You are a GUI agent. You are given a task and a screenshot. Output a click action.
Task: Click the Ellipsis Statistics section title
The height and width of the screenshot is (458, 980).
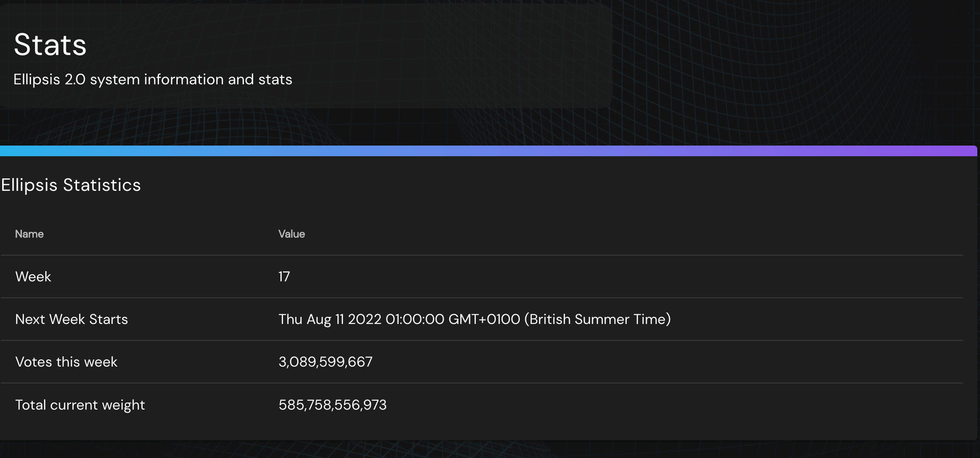click(x=71, y=185)
